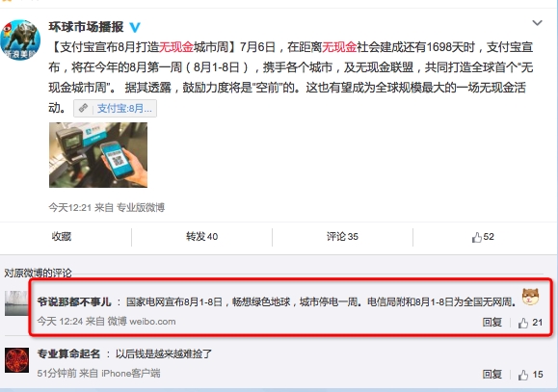Select 收藏 to bookmark the post

[x=62, y=237]
